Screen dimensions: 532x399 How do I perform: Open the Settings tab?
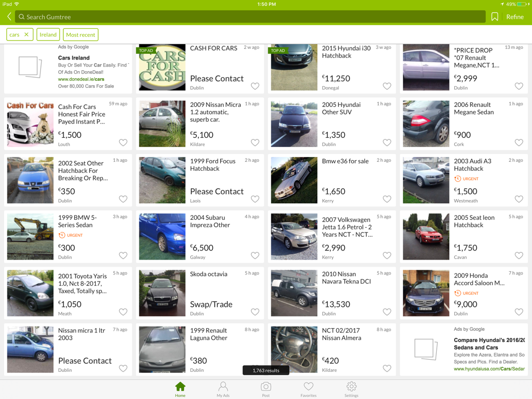(351, 389)
